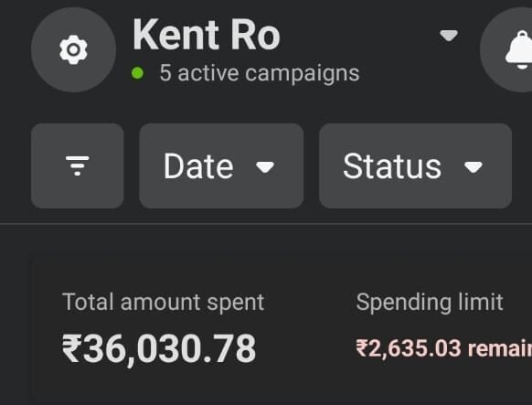Open the ₹2,635.03 remaining limit text
Screen dimensions: 532x405
(443, 348)
